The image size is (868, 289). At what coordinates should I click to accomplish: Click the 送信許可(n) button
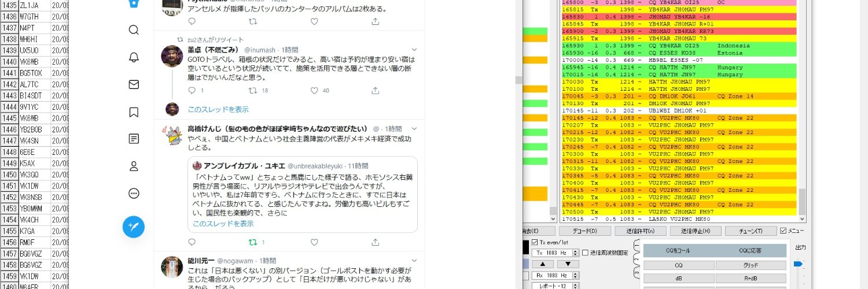tap(641, 231)
